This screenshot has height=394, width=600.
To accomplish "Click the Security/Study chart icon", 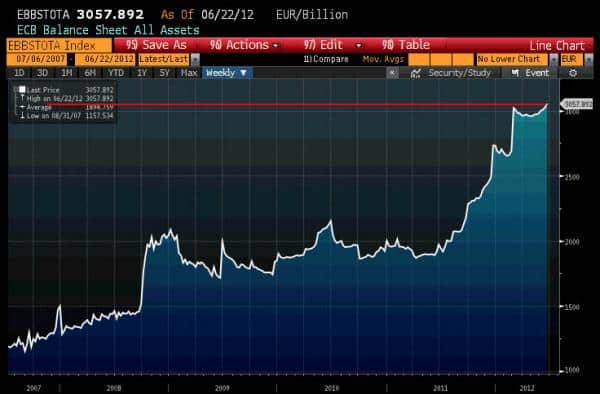I will [x=416, y=73].
